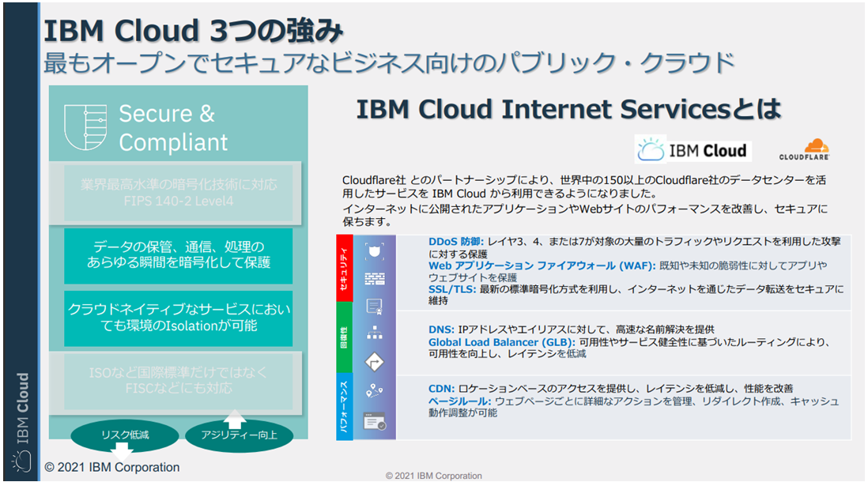868x482 pixels.
Task: Select the CDN location pins icon
Action: [375, 390]
